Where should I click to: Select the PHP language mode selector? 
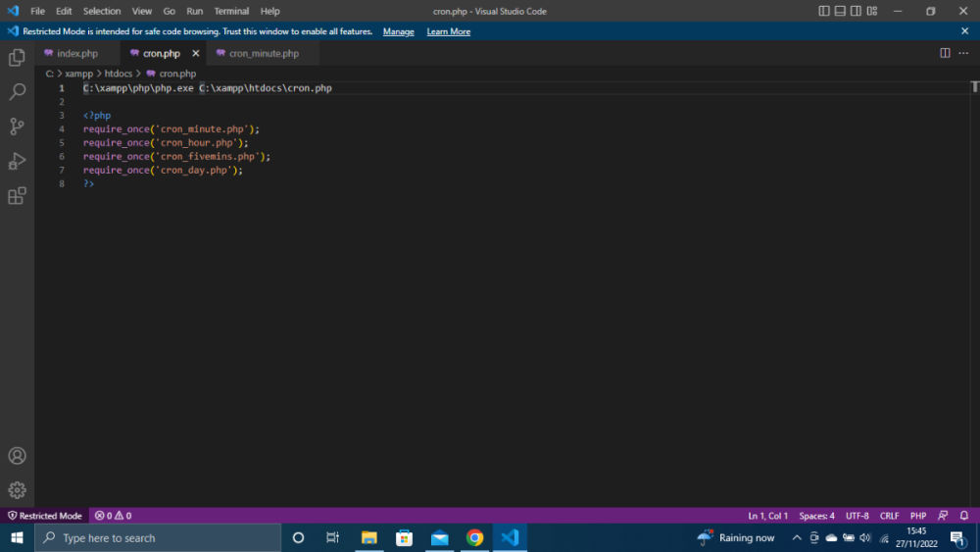[x=918, y=516]
